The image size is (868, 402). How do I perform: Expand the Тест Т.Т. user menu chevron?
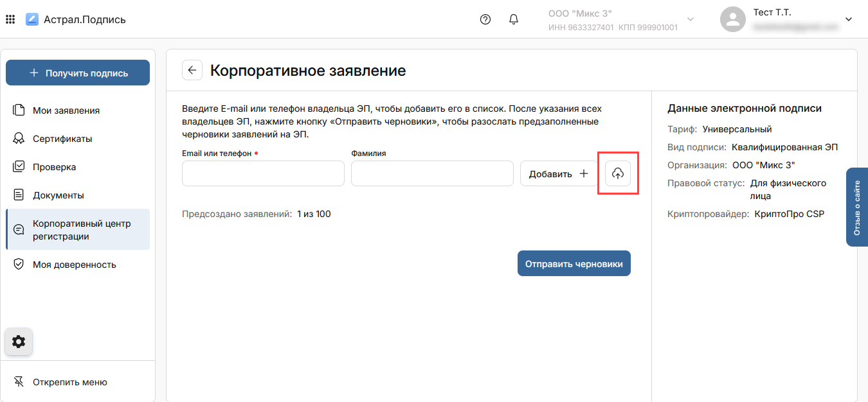pyautogui.click(x=848, y=19)
